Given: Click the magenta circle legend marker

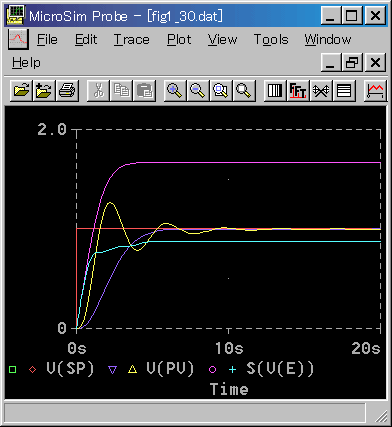Looking at the screenshot, I should pos(212,369).
